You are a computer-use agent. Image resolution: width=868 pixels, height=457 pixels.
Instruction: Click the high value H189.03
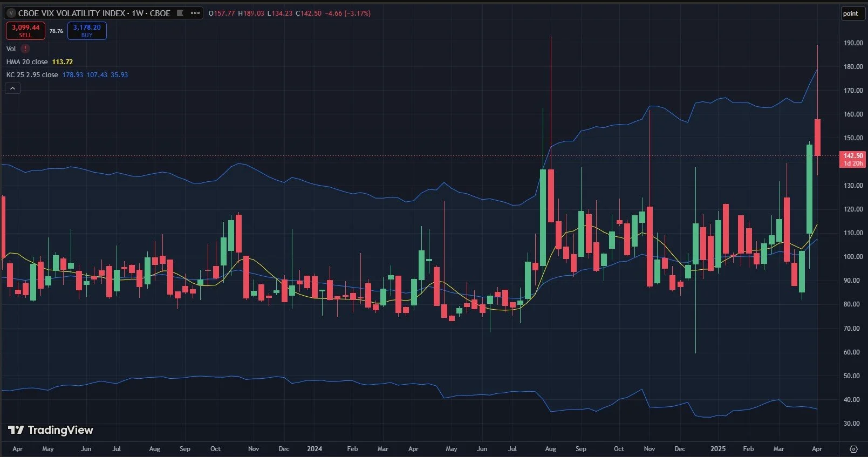pyautogui.click(x=251, y=13)
